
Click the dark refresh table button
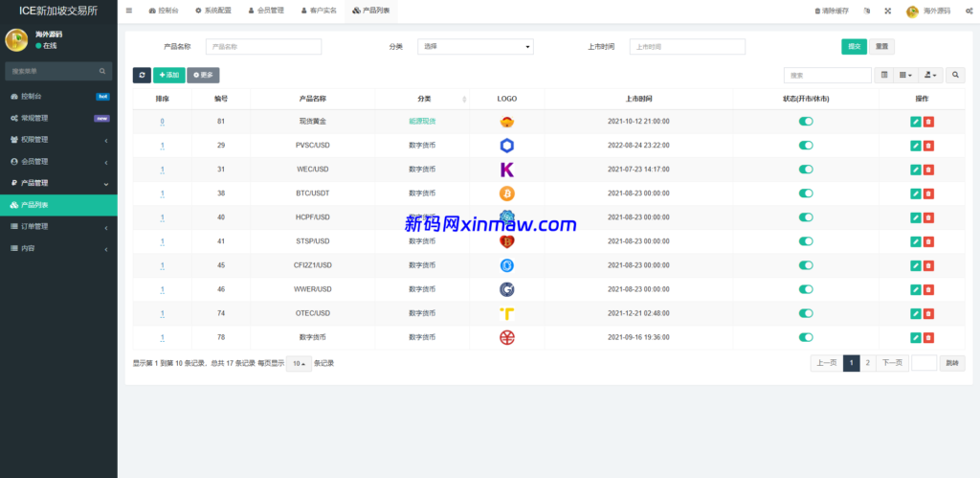tap(142, 75)
